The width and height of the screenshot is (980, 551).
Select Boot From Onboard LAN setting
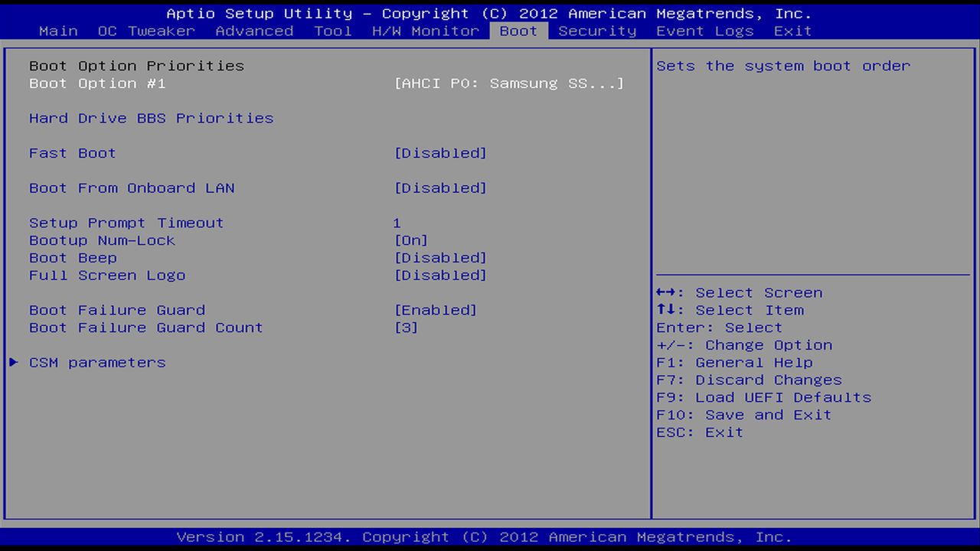point(132,188)
